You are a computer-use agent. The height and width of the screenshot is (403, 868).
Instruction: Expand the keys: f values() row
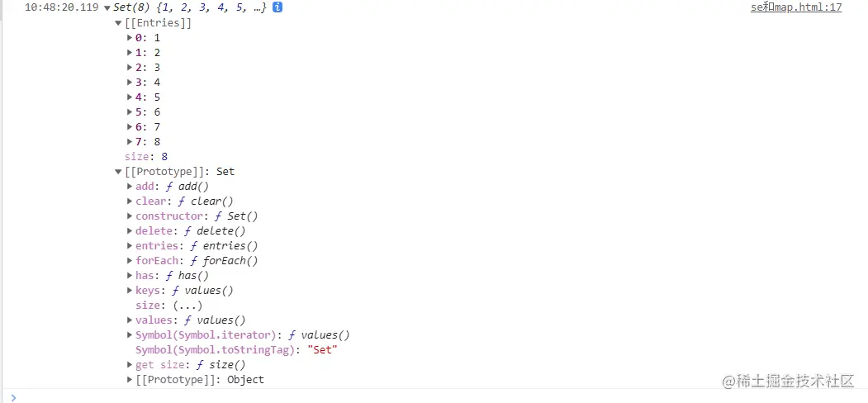pyautogui.click(x=130, y=291)
